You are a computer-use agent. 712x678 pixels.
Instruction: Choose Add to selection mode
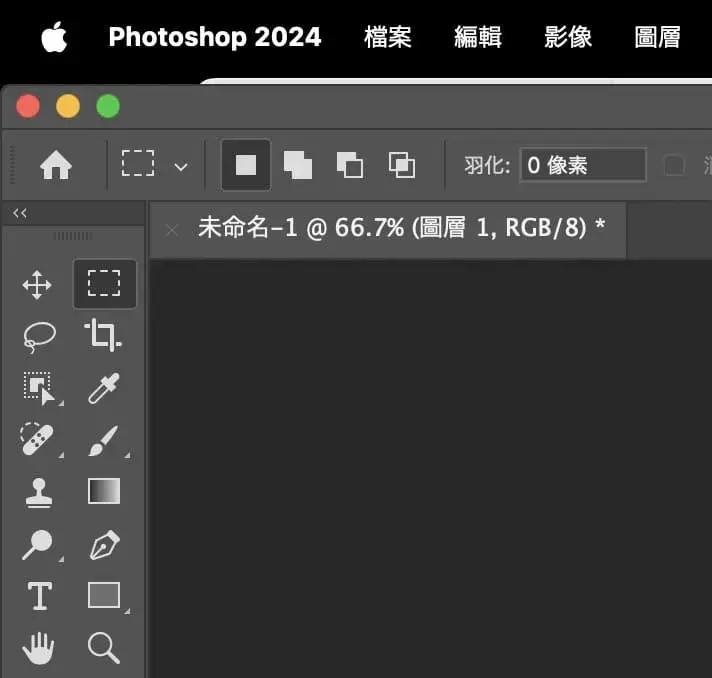(298, 165)
